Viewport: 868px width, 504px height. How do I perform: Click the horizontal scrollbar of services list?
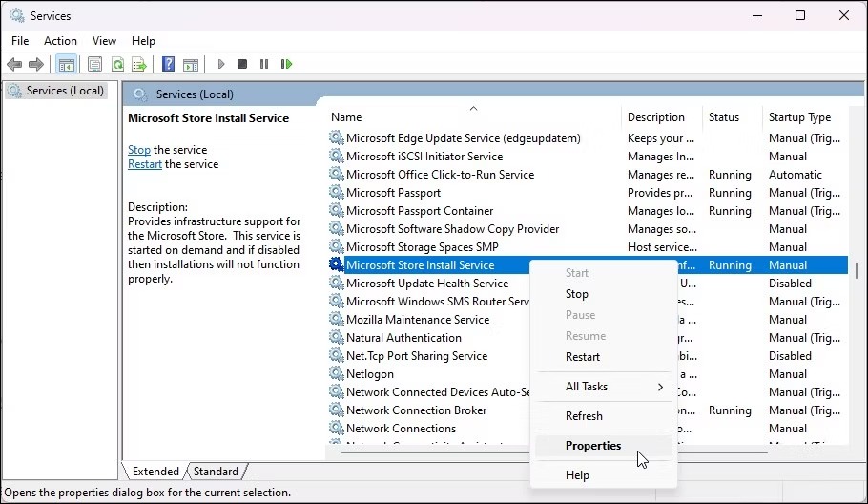coord(554,452)
